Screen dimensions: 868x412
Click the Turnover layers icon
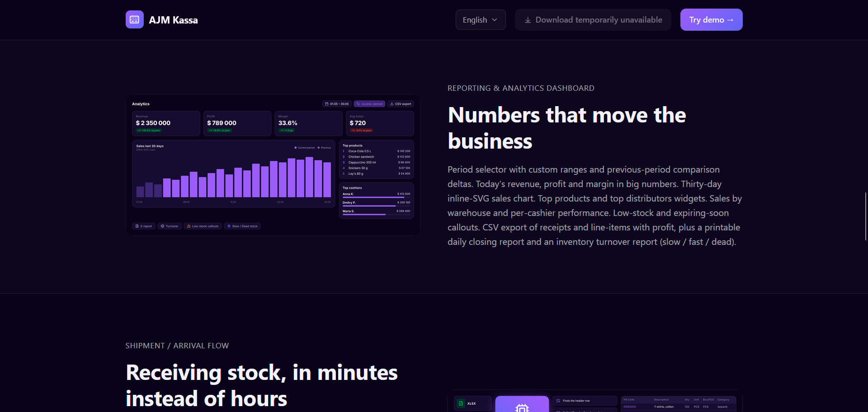(x=162, y=226)
